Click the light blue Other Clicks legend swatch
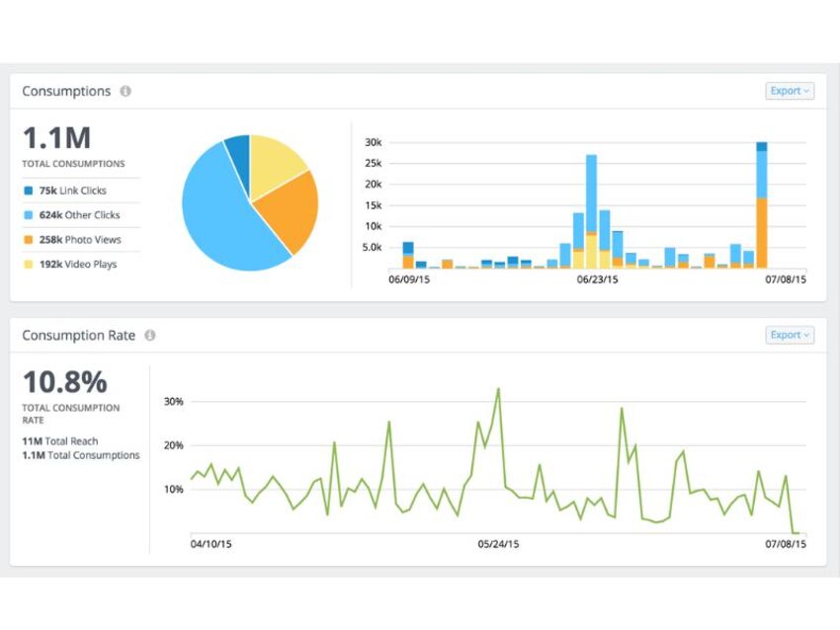The image size is (840, 630). 29,215
